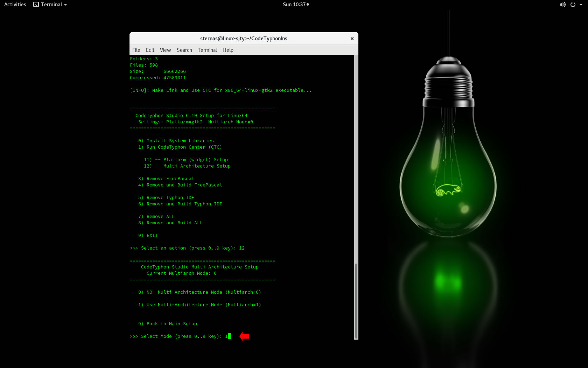Click the '3) Remove FreePascal' line
Image resolution: width=588 pixels, height=368 pixels.
tap(166, 179)
